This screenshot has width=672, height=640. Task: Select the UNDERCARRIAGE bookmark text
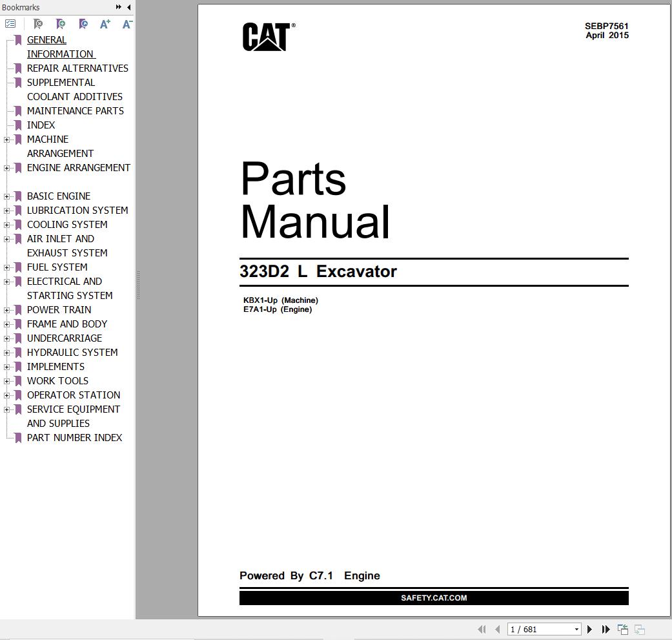pyautogui.click(x=65, y=338)
